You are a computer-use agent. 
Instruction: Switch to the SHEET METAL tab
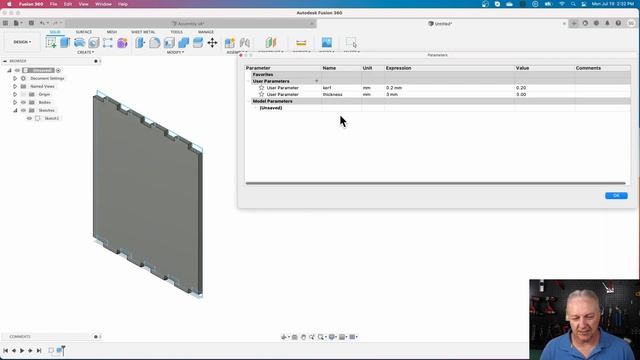143,32
